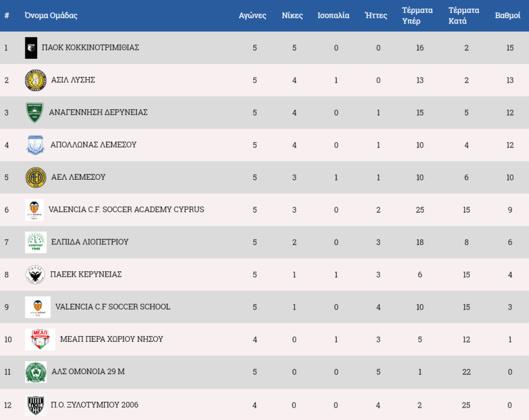Click the Βαθμοί column header

point(508,15)
